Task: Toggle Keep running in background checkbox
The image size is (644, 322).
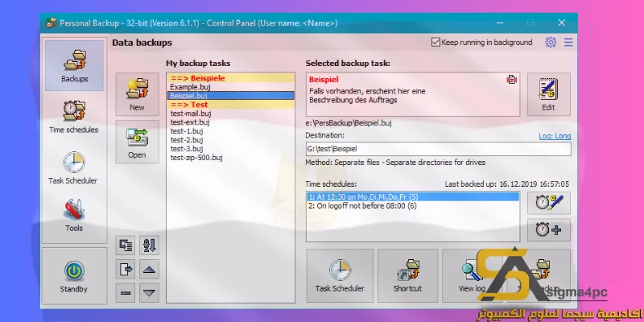Action: click(436, 43)
